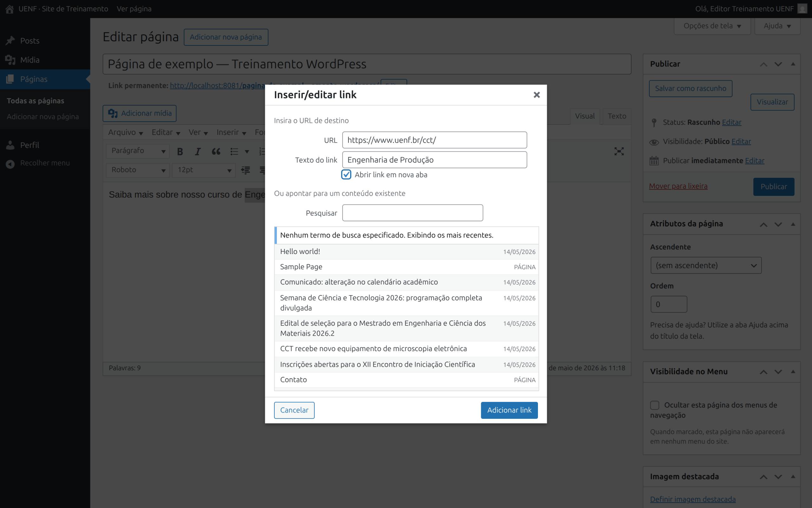Click the Visualizar preview button

click(772, 102)
